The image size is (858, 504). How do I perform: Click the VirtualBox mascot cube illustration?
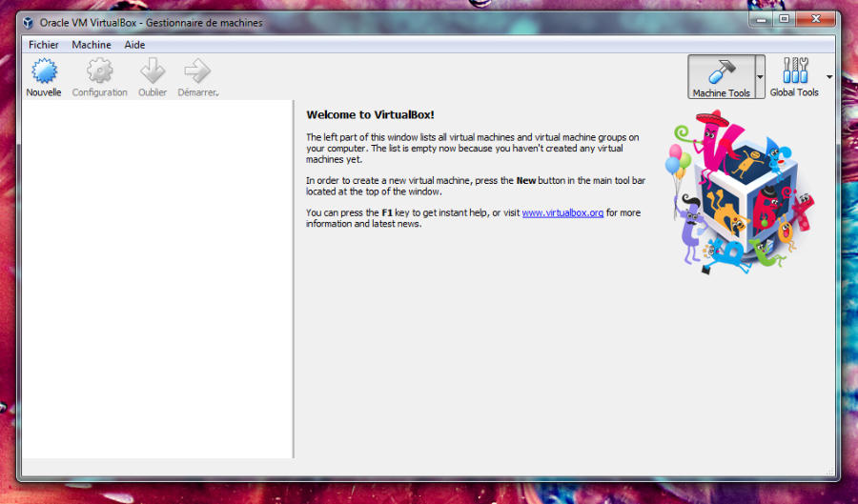740,192
